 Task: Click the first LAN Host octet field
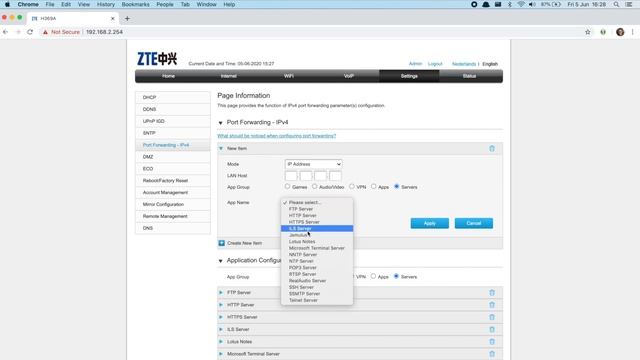click(291, 176)
